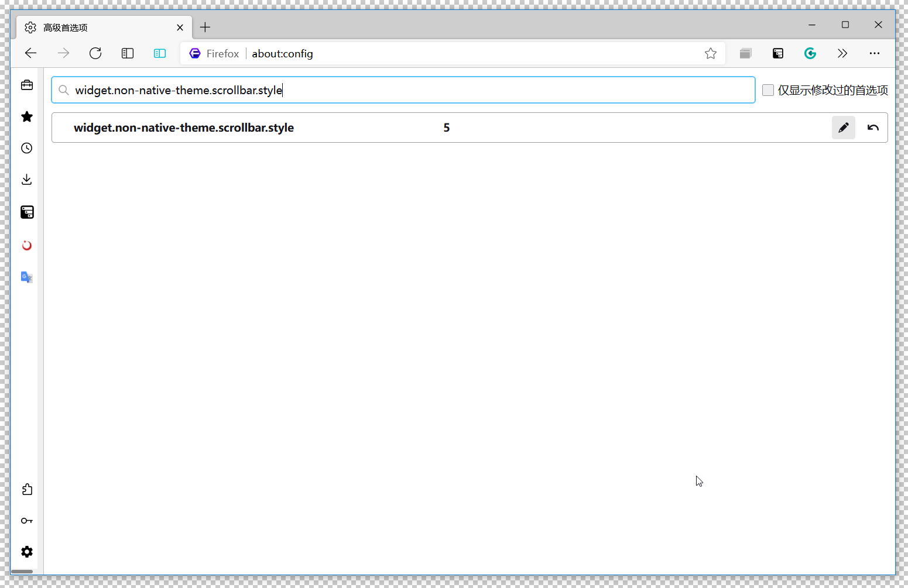
Task: Switch to the 高级首选项 tab
Action: tap(88, 27)
